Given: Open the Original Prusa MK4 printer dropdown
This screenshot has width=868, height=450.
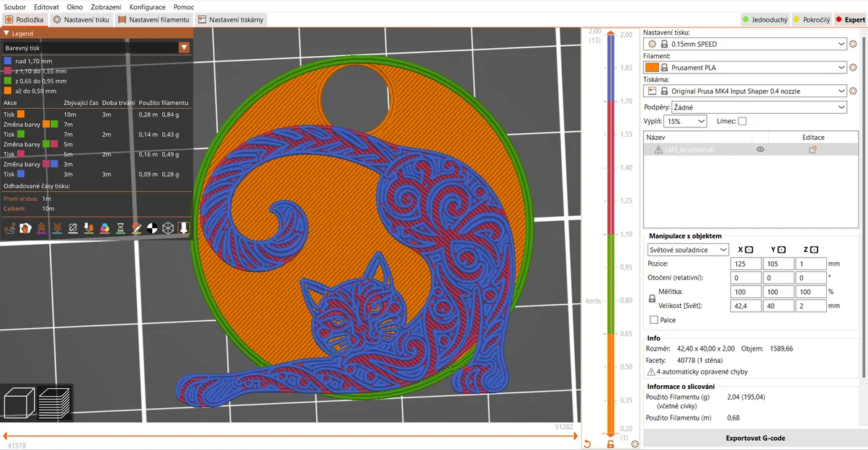Looking at the screenshot, I should tap(746, 91).
